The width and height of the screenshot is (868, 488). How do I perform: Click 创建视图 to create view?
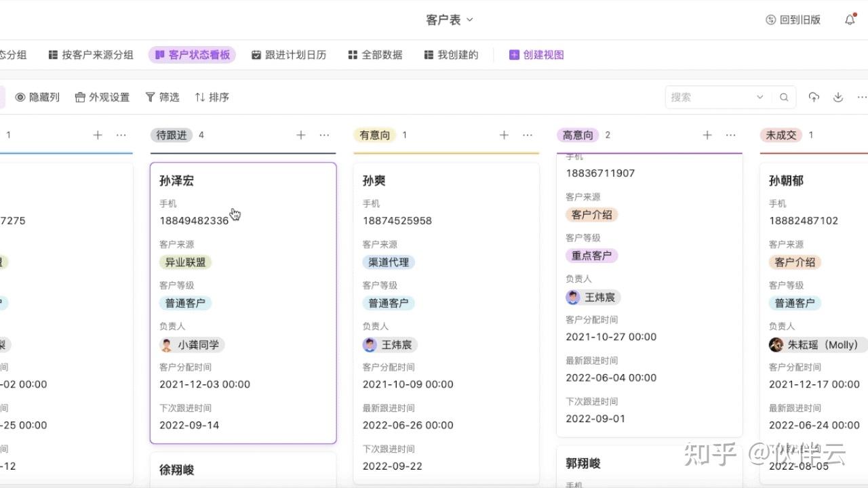coord(536,55)
